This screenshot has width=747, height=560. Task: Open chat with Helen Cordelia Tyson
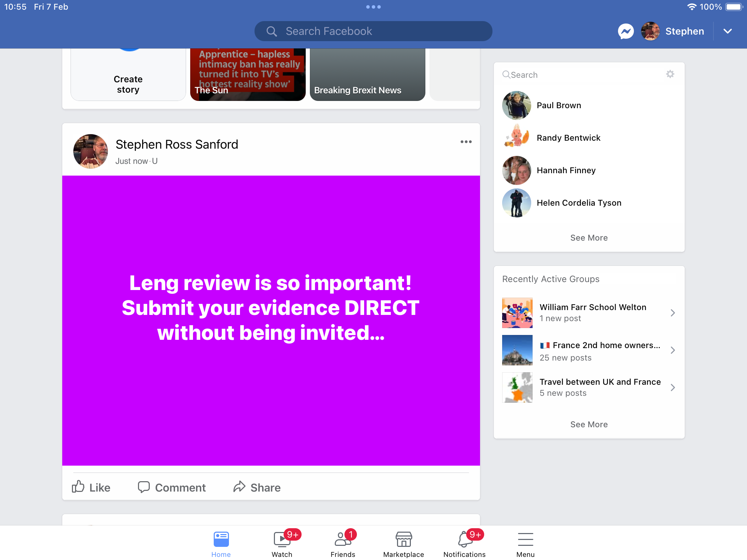pyautogui.click(x=589, y=203)
